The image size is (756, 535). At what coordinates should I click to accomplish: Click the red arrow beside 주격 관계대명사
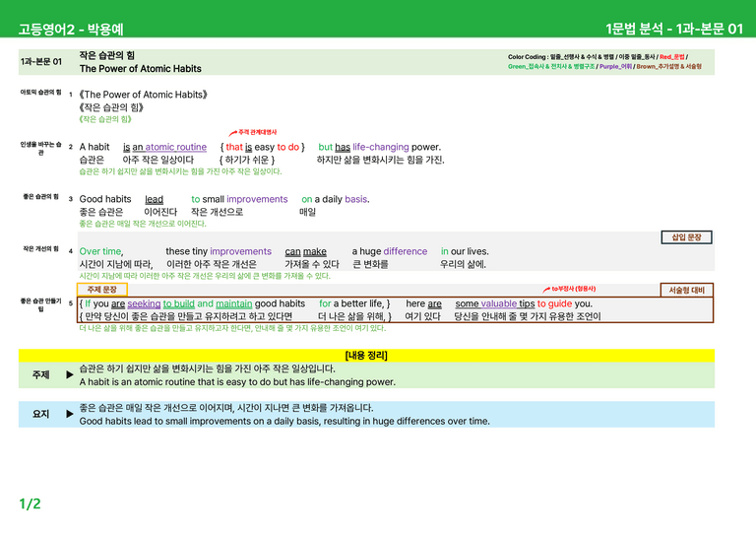point(233,133)
